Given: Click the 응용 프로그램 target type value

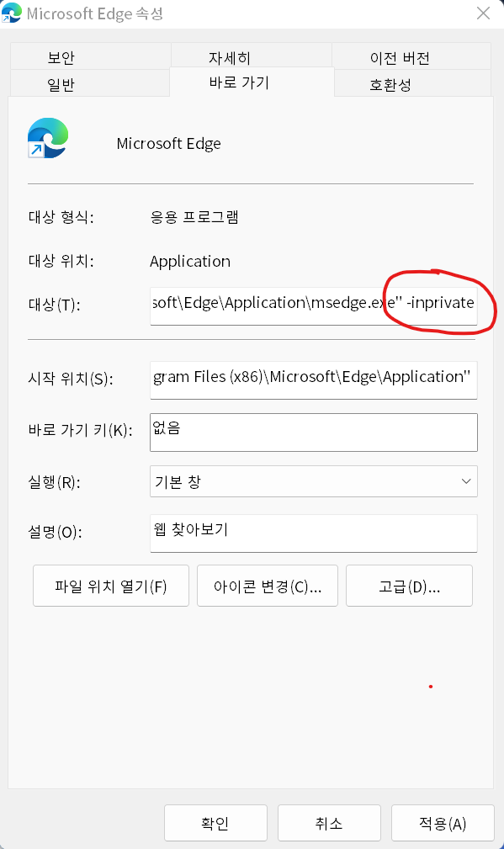Looking at the screenshot, I should pos(194,217).
